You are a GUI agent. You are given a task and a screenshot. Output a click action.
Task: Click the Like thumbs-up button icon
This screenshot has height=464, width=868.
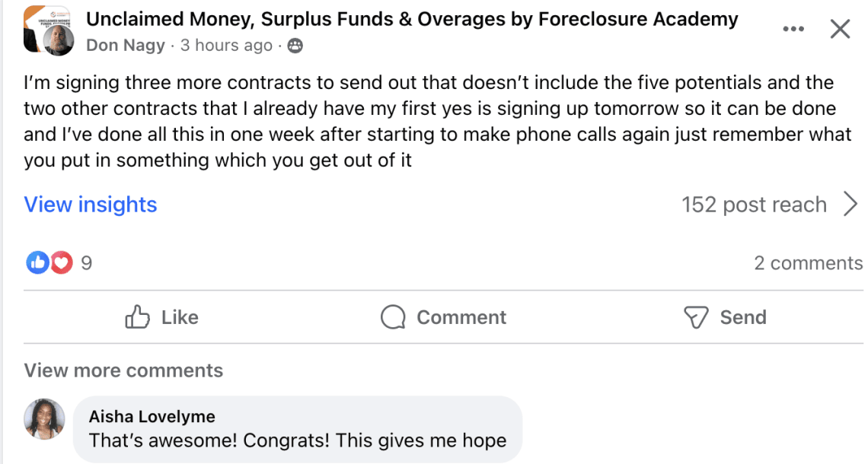point(137,317)
